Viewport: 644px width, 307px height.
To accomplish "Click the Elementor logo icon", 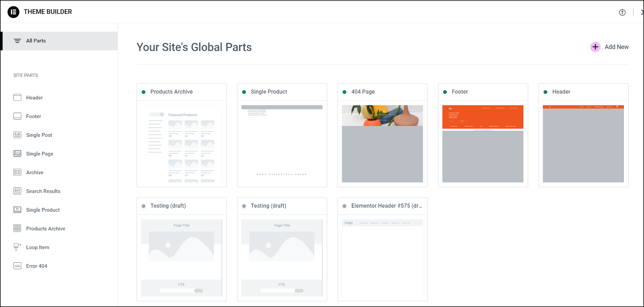I will 13,12.
